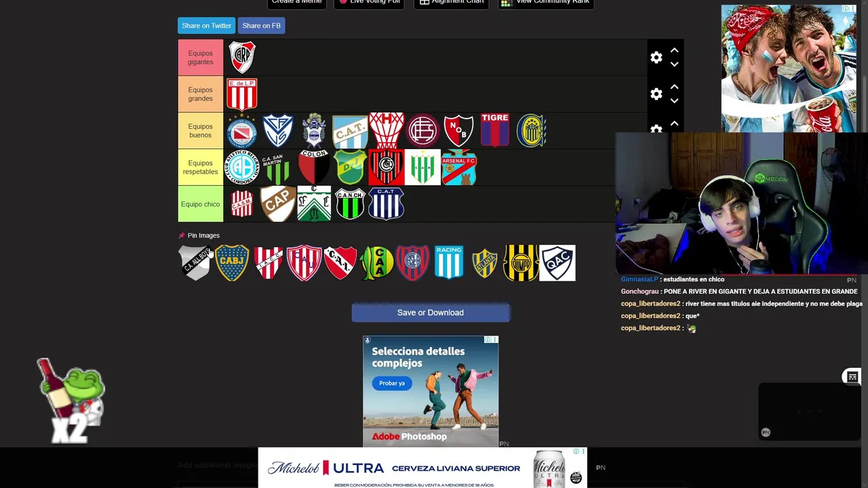Click the blue-striped C.A.T. Talleres crest
This screenshot has height=488, width=868.
point(387,204)
